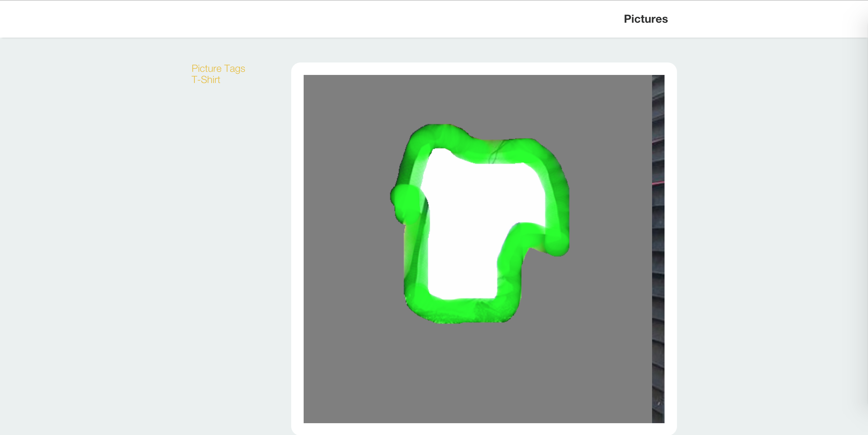This screenshot has width=868, height=435.
Task: Open the T-Shirt tag link
Action: pyautogui.click(x=206, y=80)
